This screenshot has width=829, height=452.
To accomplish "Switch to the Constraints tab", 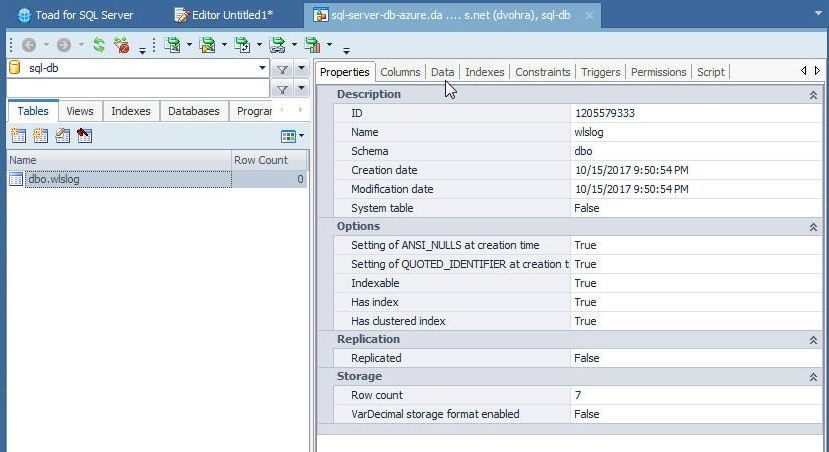I will [542, 72].
